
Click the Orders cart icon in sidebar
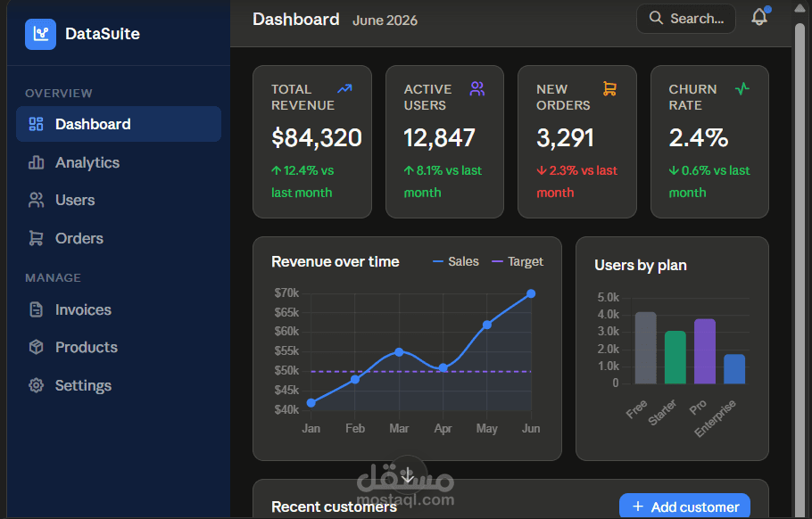pyautogui.click(x=36, y=238)
